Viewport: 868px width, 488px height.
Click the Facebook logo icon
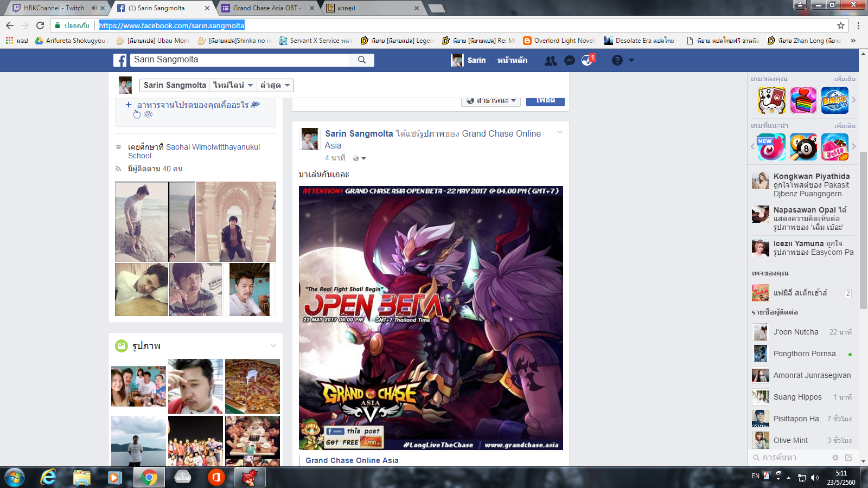point(120,60)
